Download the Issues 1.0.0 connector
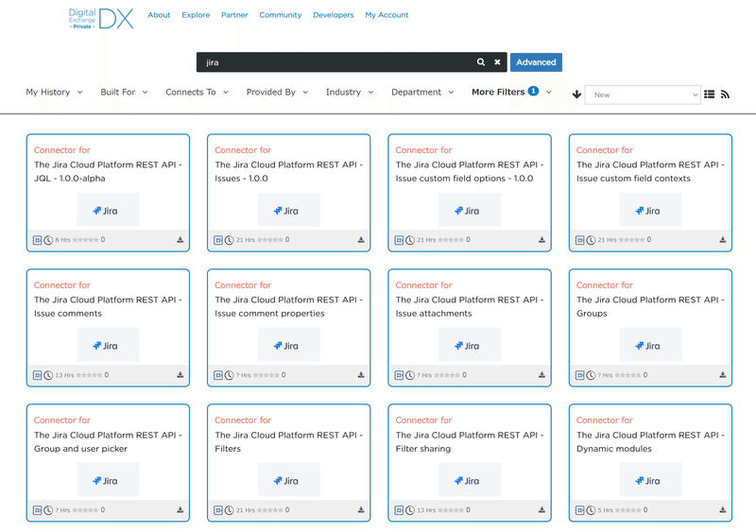 point(361,240)
